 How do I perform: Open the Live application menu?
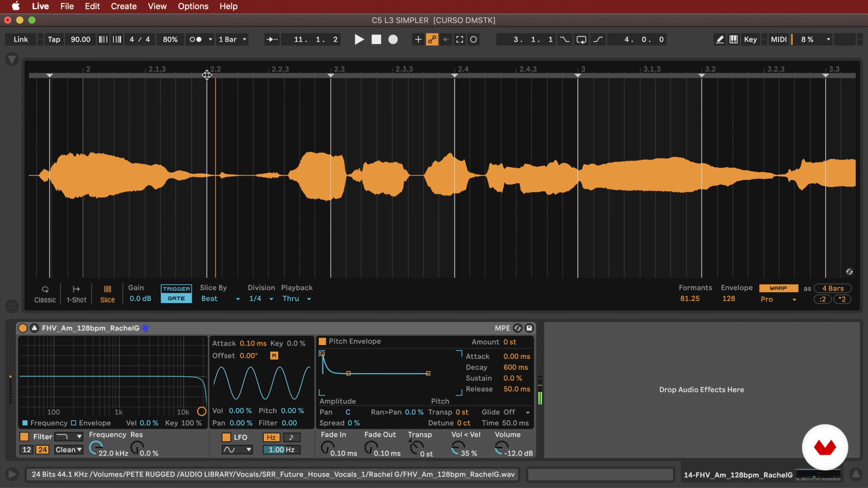click(x=40, y=6)
